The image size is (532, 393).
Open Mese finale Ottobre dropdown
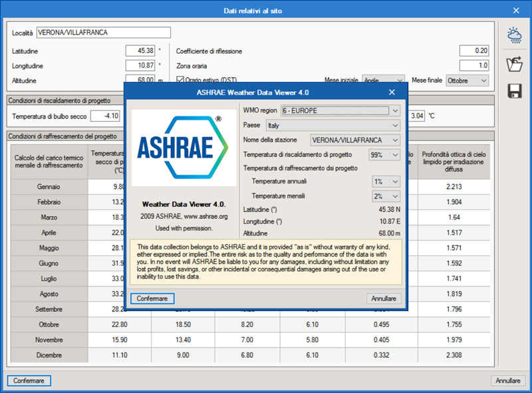467,80
